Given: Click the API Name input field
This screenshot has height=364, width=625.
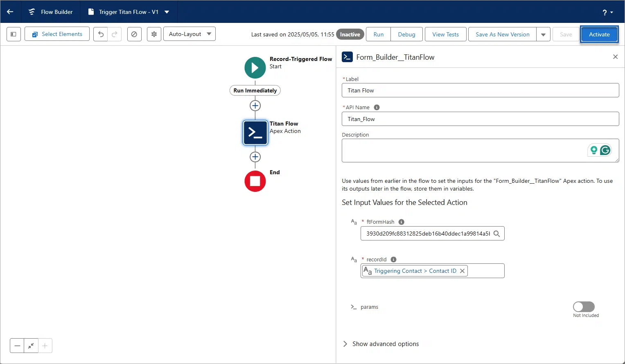Looking at the screenshot, I should pyautogui.click(x=480, y=119).
